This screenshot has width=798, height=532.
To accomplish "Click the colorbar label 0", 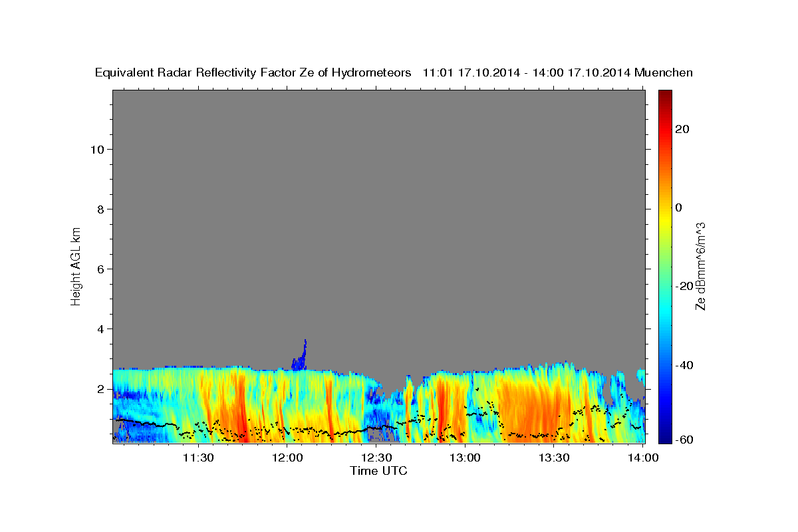I will point(679,207).
